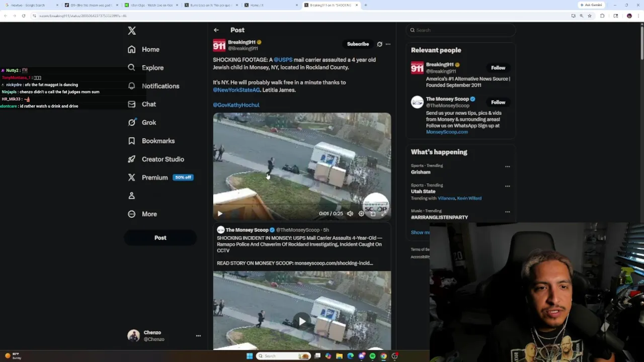Screen dimensions: 644x362
Task: Open Grok in X sidebar
Action: (141, 122)
